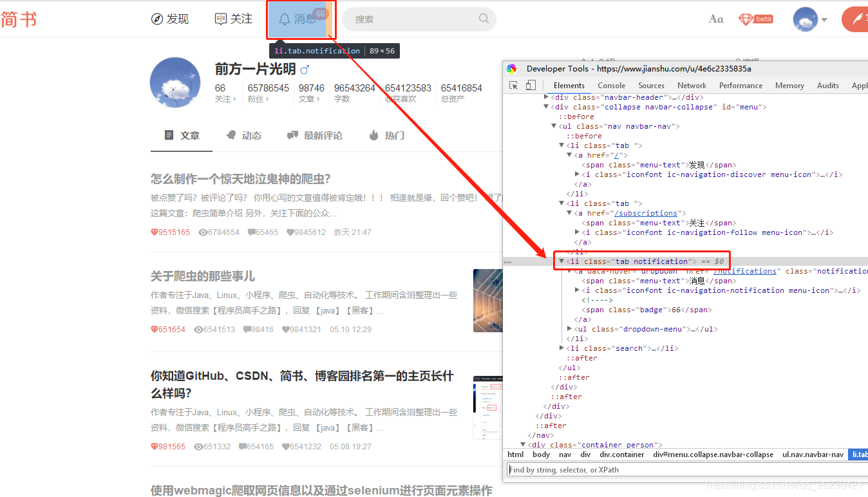Viewport: 868px width, 497px height.
Task: Expand the ul.dropdown-menu node
Action: (569, 328)
